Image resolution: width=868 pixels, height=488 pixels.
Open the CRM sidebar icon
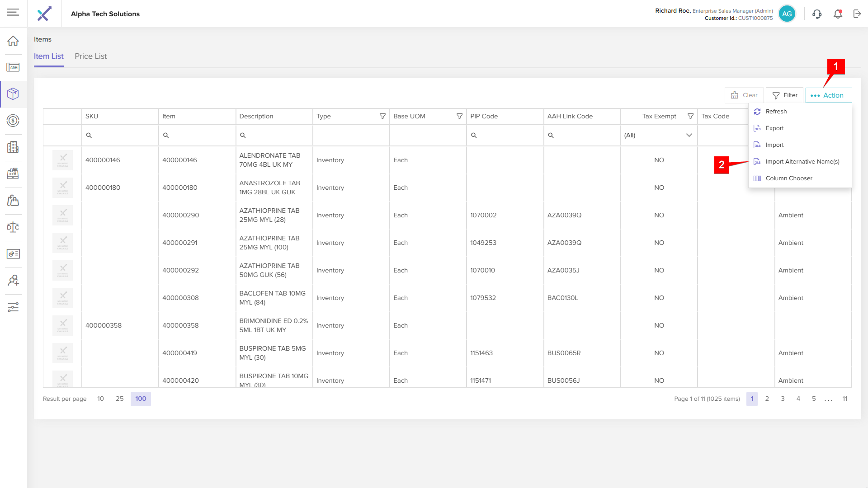(x=13, y=68)
